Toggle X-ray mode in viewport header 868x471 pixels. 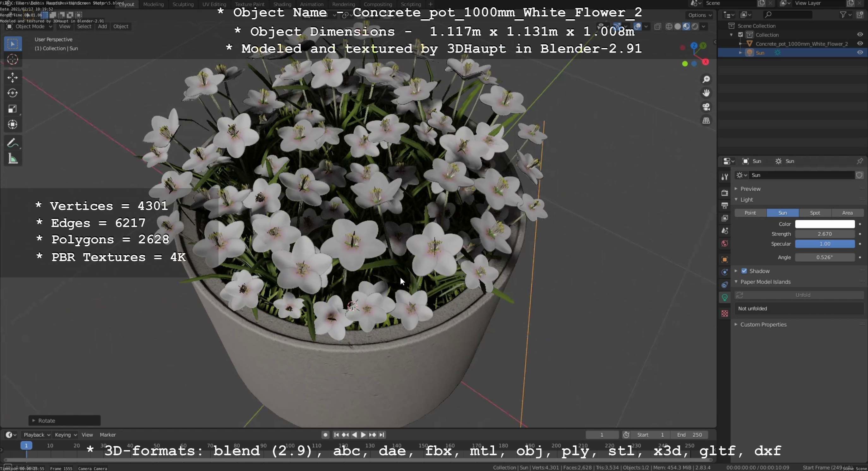657,26
